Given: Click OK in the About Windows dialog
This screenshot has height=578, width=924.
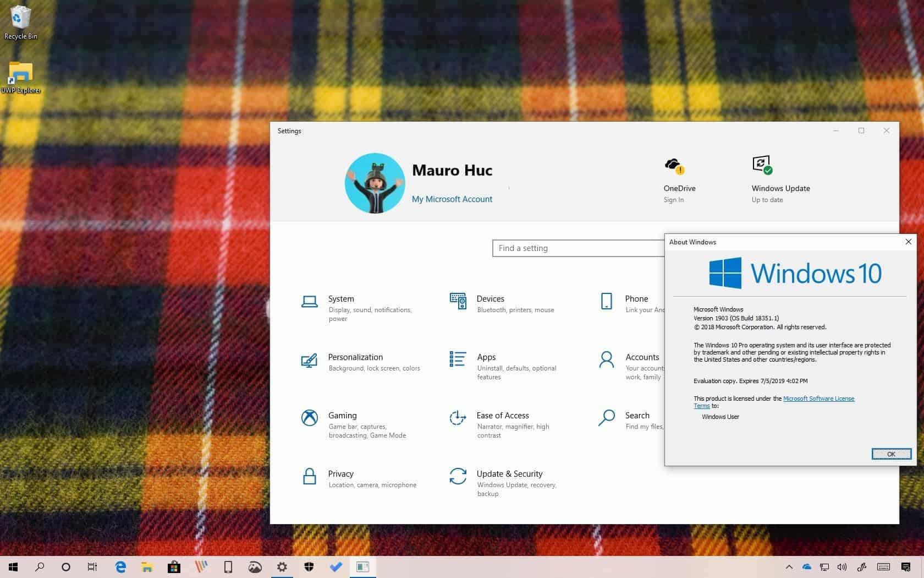Looking at the screenshot, I should (891, 454).
